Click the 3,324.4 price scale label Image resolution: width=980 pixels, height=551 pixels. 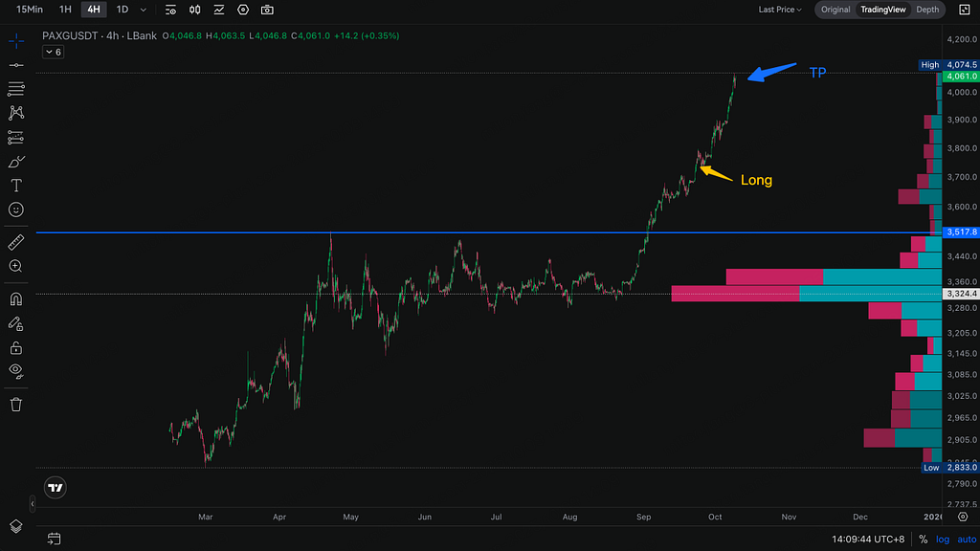pos(961,294)
